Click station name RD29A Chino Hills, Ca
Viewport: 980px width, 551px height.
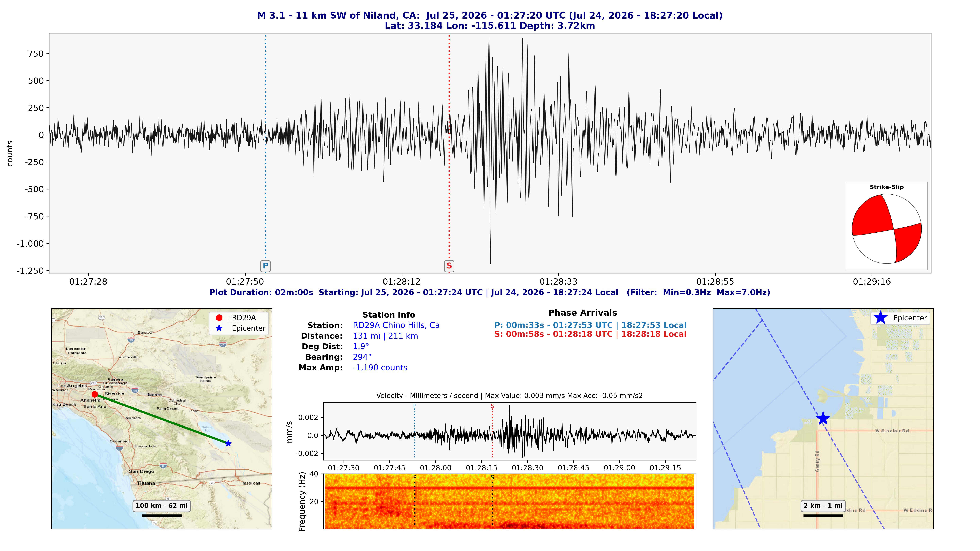click(396, 325)
